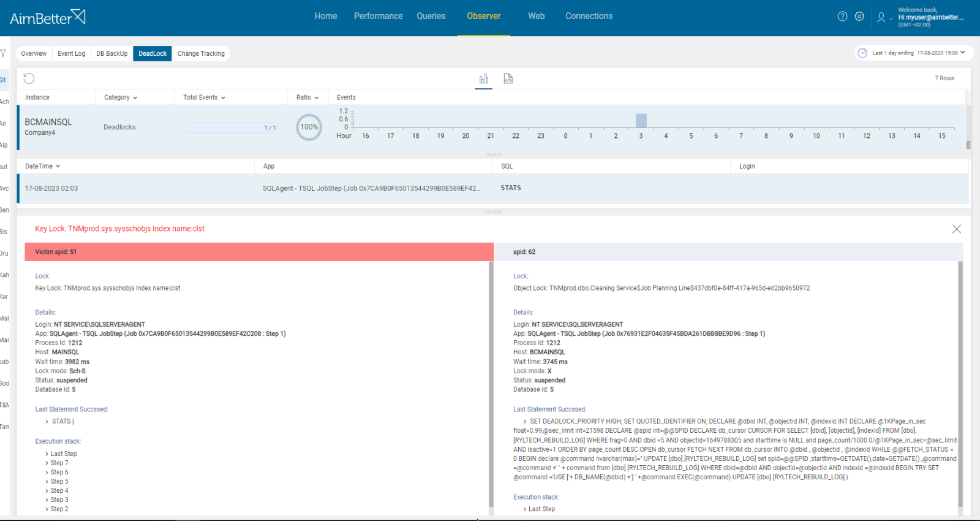Select the Observer menu
Image resolution: width=980 pixels, height=521 pixels.
[x=484, y=16]
